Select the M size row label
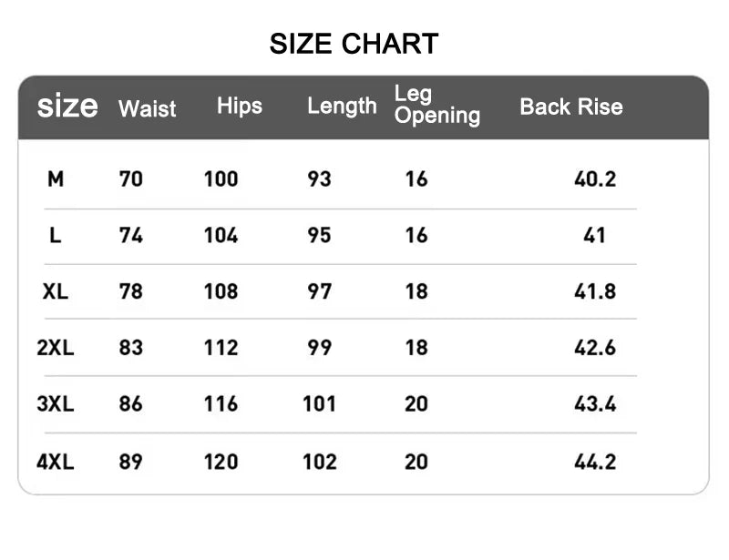 pos(56,178)
